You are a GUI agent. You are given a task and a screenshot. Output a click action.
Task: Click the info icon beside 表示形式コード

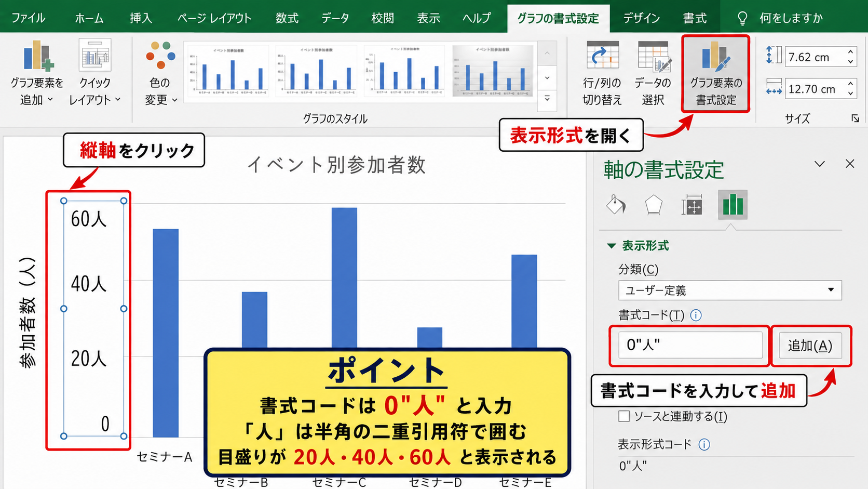tap(704, 444)
